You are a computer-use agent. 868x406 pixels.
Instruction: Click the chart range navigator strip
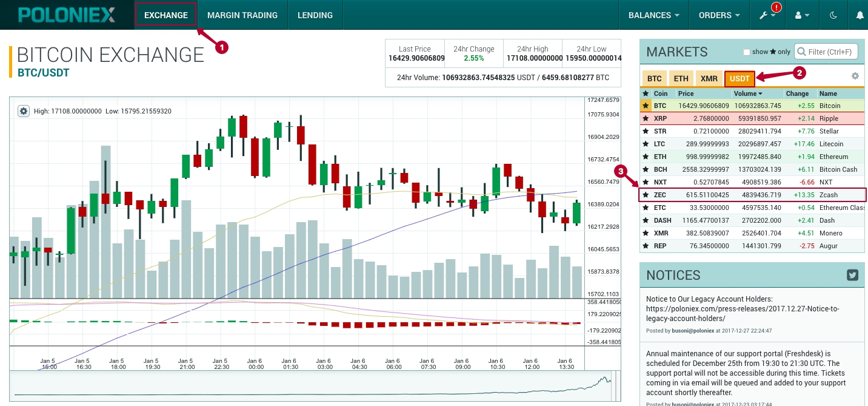[x=315, y=387]
